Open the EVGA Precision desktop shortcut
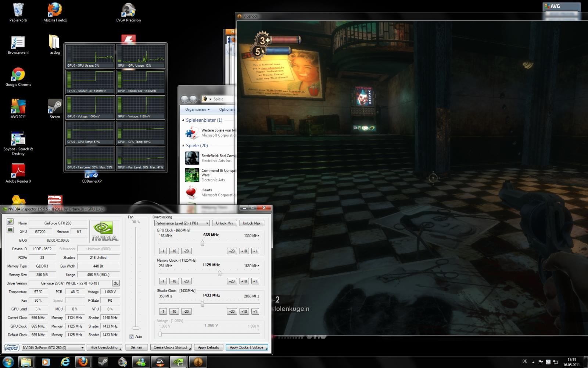The image size is (588, 368). pyautogui.click(x=128, y=13)
